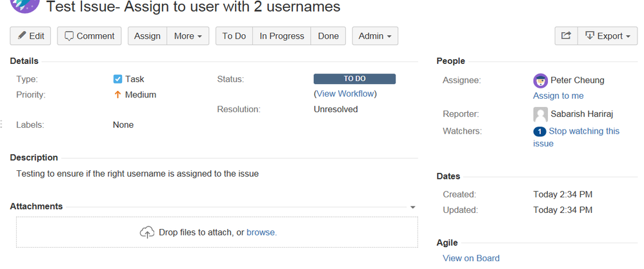Open the Export dropdown menu
This screenshot has width=644, height=269.
tap(607, 36)
